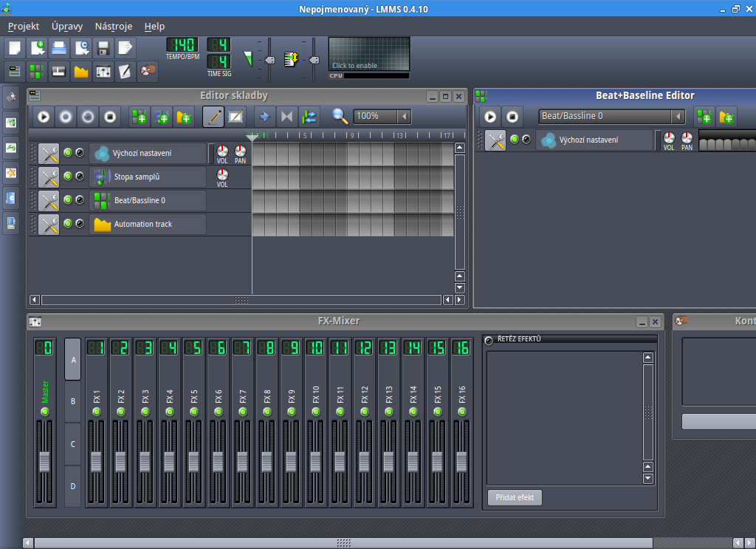The height and width of the screenshot is (549, 756).
Task: Enable the Řetěz efektů effects chain LED
Action: click(489, 340)
